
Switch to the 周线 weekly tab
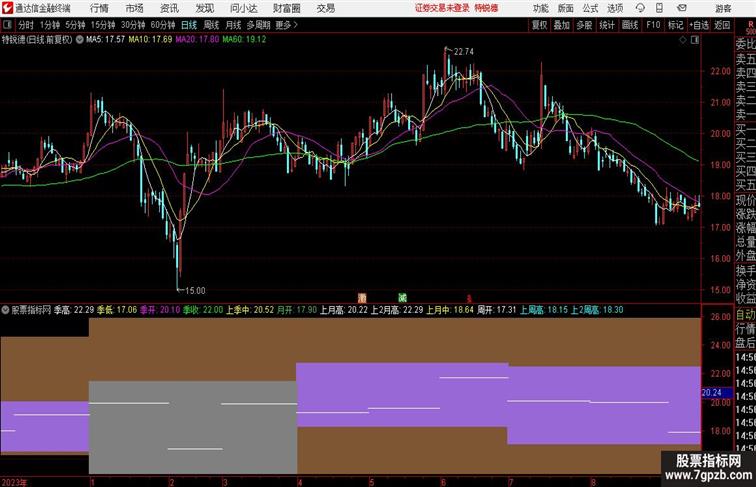(x=211, y=25)
